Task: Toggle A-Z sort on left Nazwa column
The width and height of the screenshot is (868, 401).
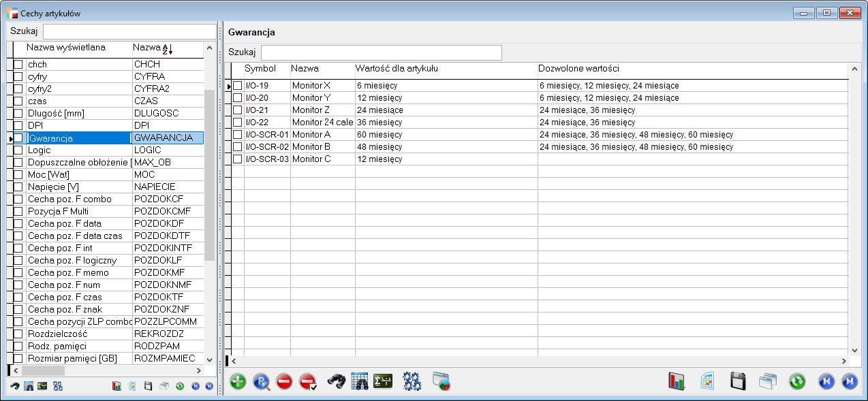Action: tap(167, 48)
